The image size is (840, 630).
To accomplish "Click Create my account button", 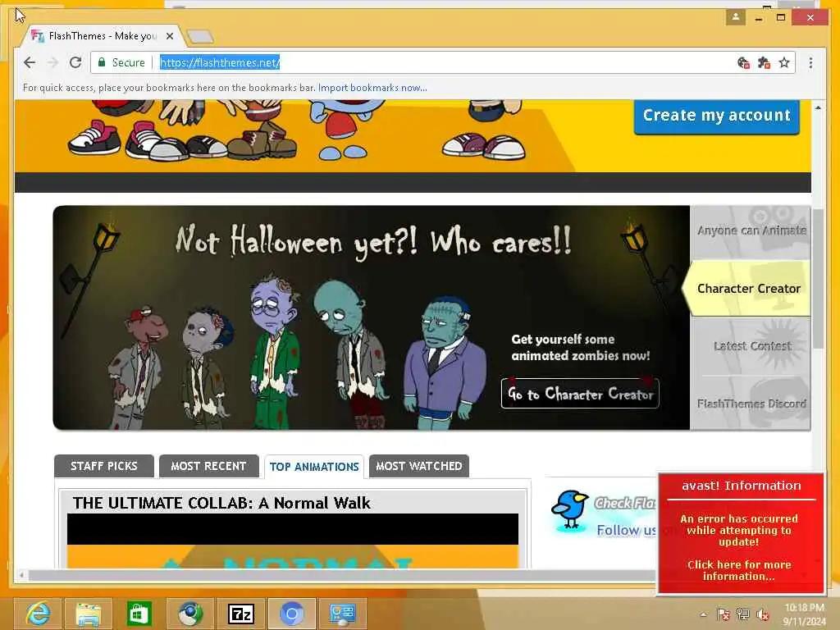I will [716, 116].
